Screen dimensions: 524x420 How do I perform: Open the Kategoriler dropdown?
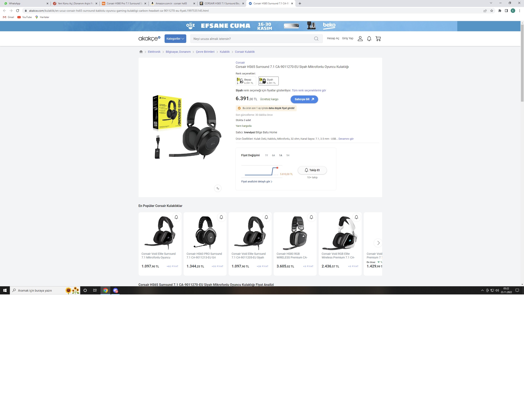point(175,39)
